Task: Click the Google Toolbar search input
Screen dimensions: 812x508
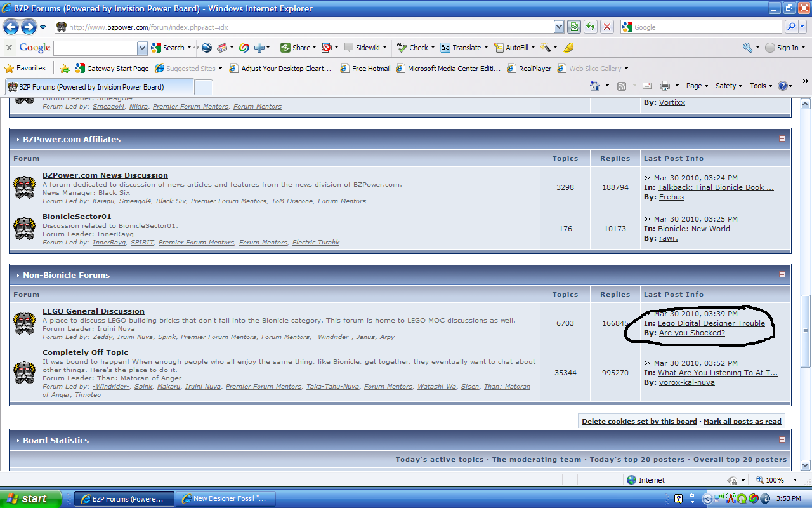Action: tap(96, 48)
